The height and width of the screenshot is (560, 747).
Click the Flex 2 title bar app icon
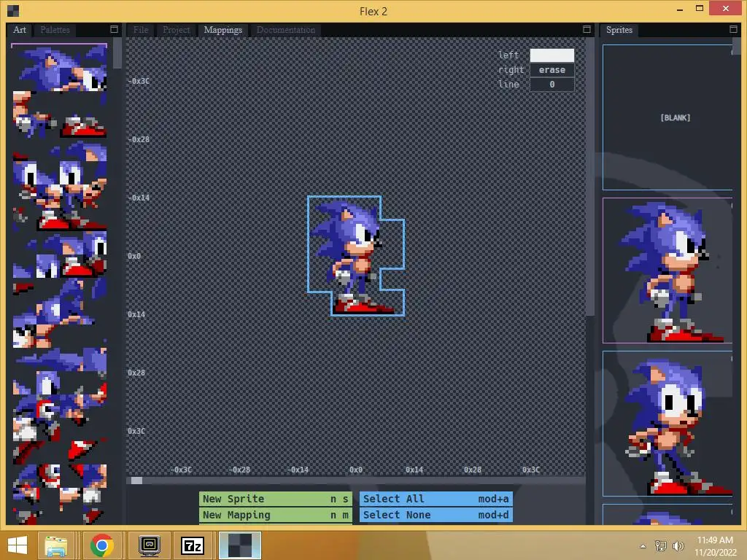tap(13, 10)
